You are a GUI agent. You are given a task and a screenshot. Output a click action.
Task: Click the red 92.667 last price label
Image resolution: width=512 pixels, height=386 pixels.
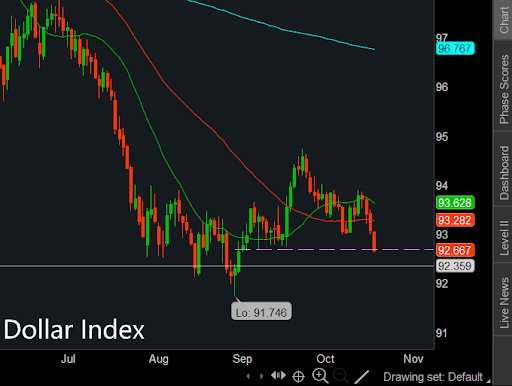[x=455, y=250]
